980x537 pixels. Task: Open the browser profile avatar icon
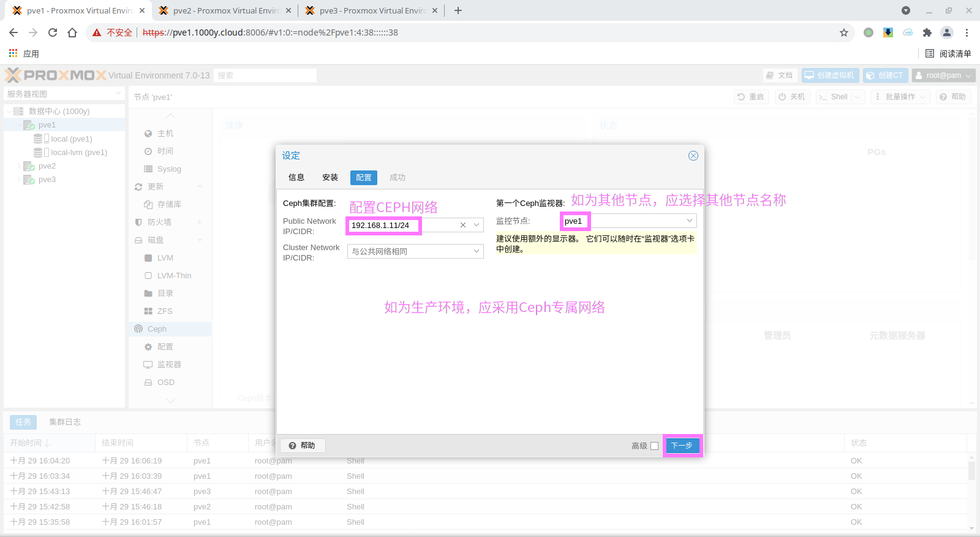tap(946, 32)
